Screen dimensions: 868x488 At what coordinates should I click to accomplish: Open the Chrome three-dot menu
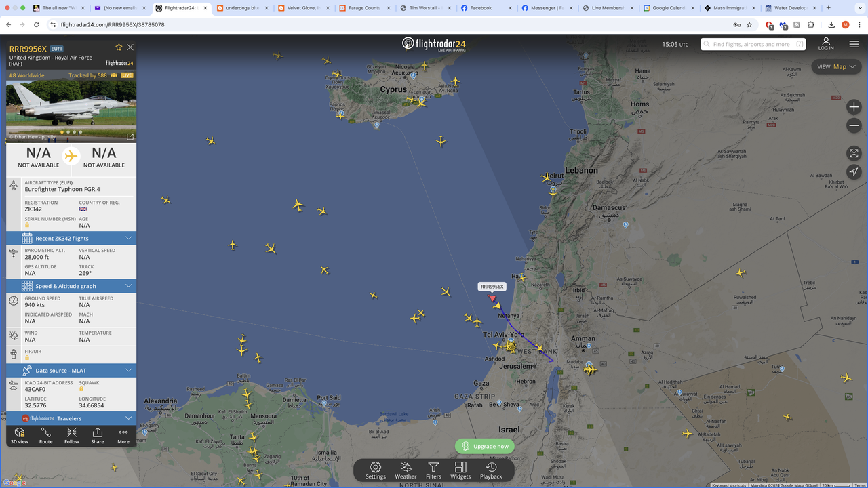click(859, 24)
